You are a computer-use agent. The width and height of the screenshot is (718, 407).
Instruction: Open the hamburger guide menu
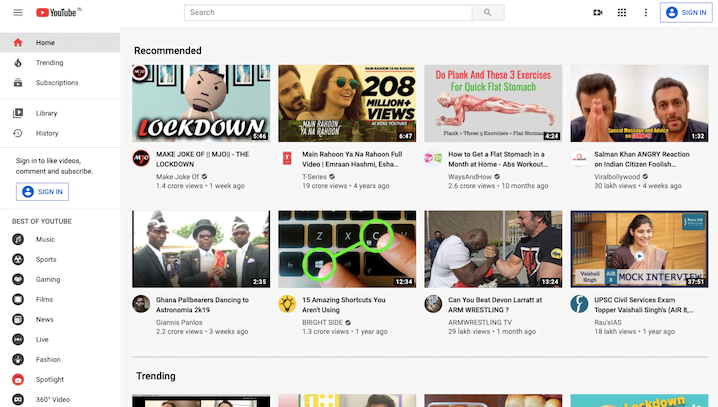(18, 12)
